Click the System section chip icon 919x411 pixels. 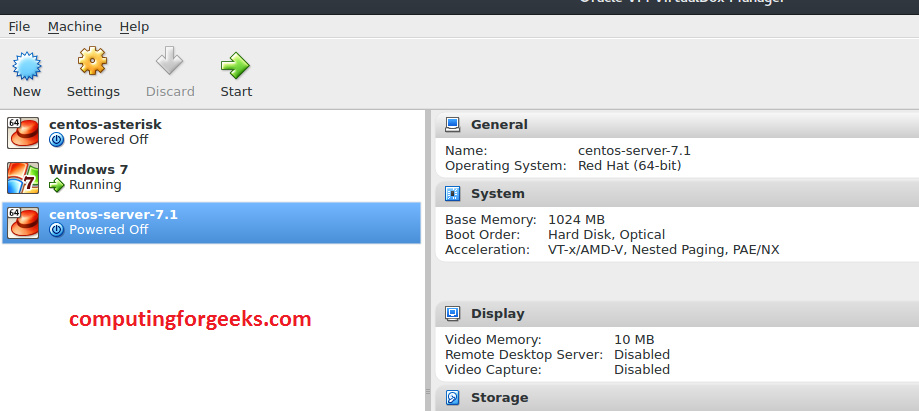click(x=452, y=193)
